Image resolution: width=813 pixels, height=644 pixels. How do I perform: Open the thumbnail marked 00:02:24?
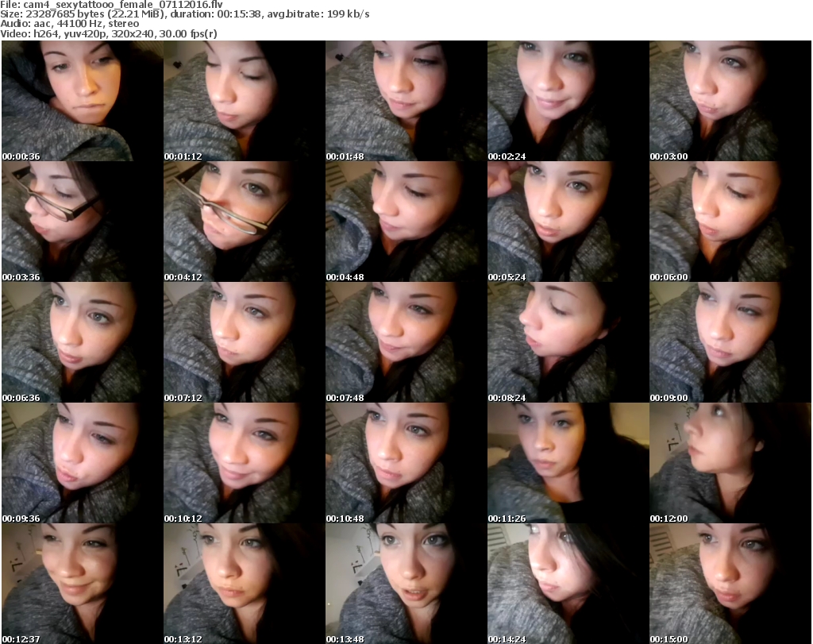pyautogui.click(x=568, y=101)
